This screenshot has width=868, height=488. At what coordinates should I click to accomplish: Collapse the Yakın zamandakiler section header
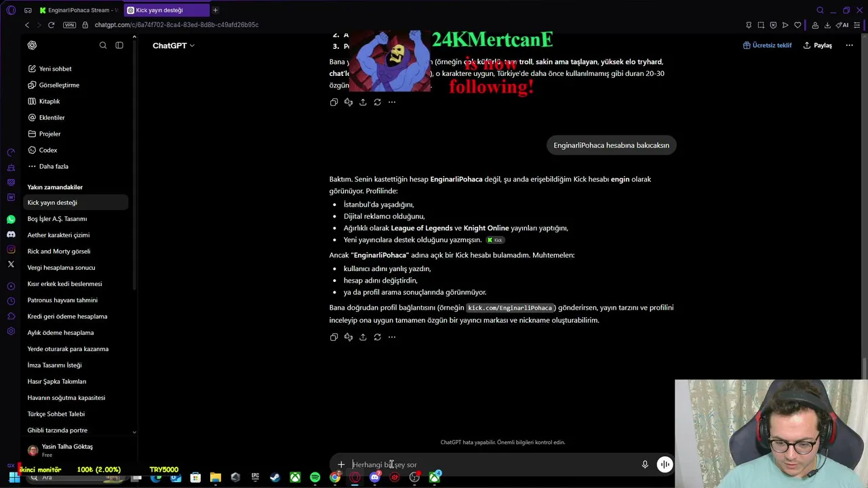[55, 187]
